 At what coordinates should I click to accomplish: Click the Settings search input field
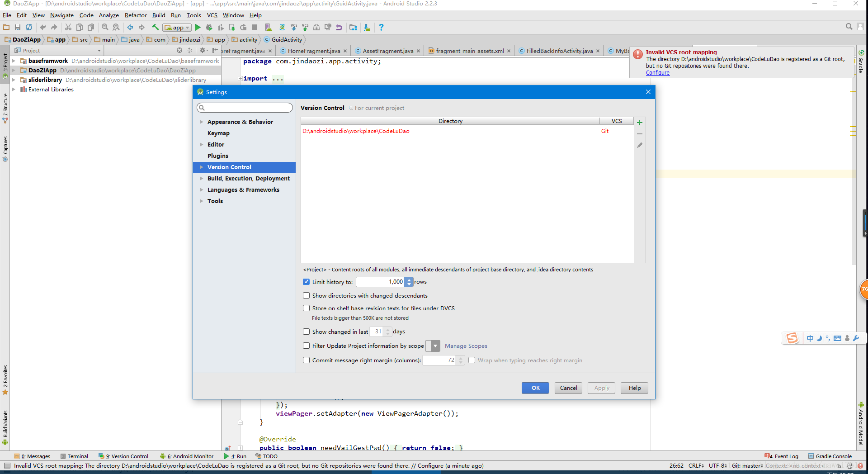pyautogui.click(x=245, y=108)
